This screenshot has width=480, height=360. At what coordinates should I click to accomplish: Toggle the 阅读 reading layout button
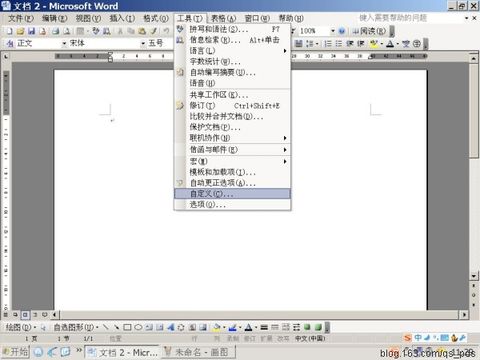[x=369, y=31]
